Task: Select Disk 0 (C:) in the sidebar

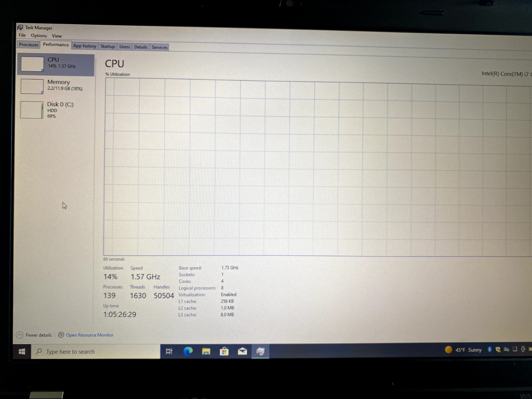Action: coord(56,110)
